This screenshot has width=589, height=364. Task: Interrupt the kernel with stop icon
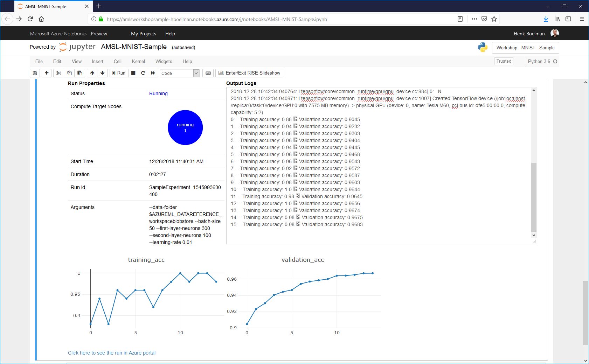[133, 73]
